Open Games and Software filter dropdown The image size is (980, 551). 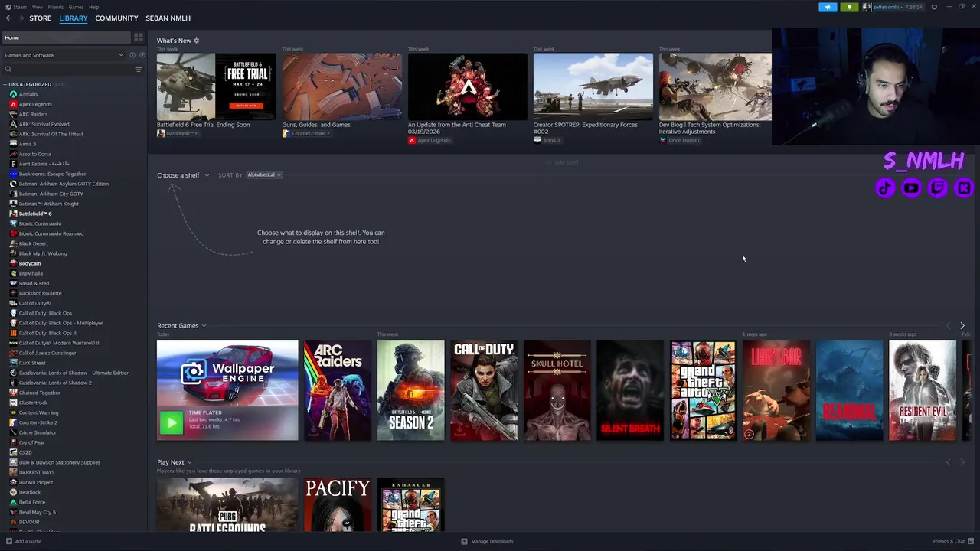(x=64, y=55)
